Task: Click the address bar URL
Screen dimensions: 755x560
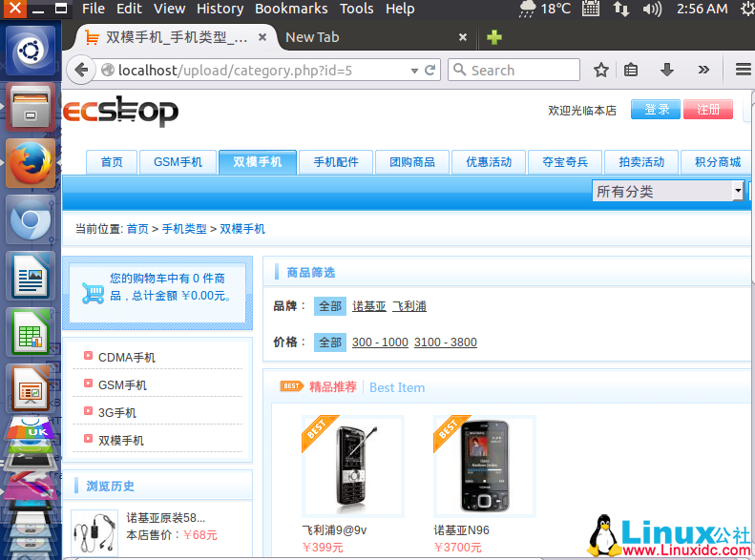Action: click(x=235, y=71)
